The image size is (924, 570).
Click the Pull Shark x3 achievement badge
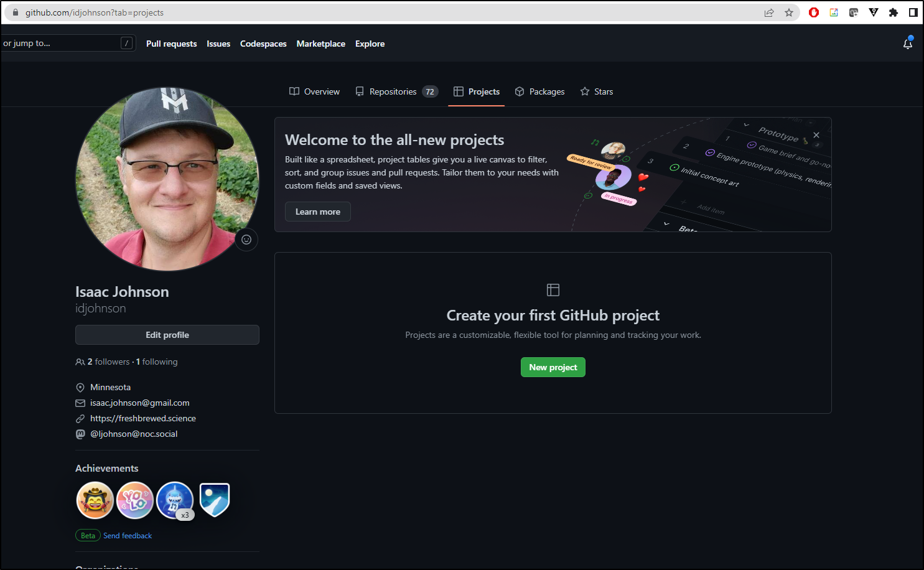coord(175,500)
